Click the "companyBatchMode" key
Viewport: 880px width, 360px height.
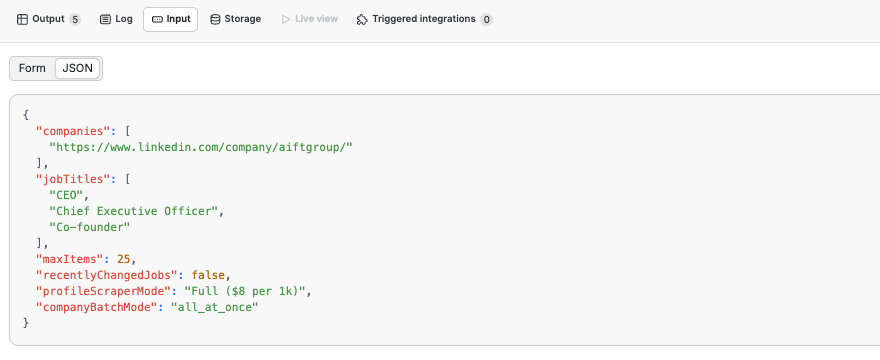point(97,307)
